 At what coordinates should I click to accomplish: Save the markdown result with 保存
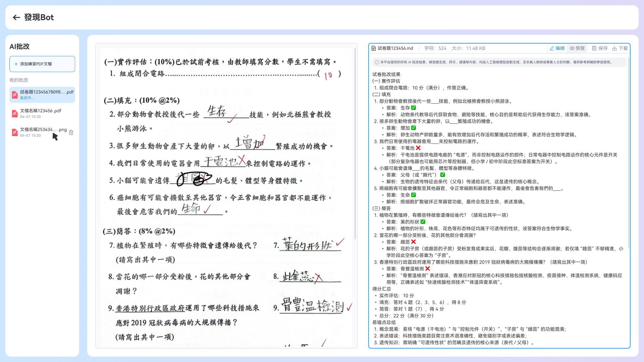click(x=600, y=48)
